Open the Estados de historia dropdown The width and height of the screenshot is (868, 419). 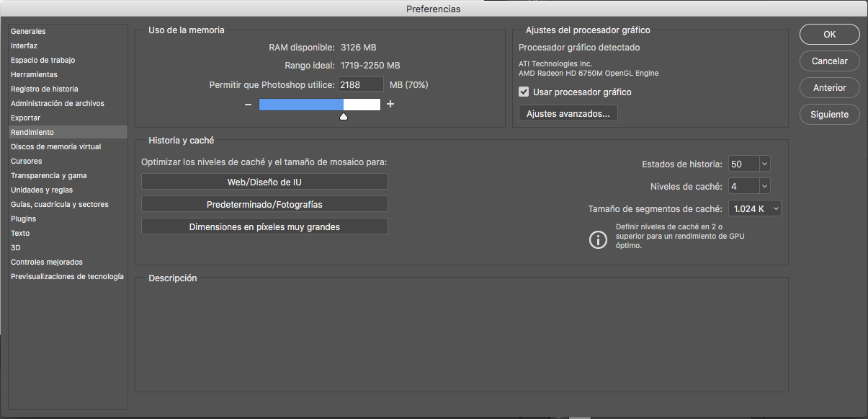click(x=749, y=164)
